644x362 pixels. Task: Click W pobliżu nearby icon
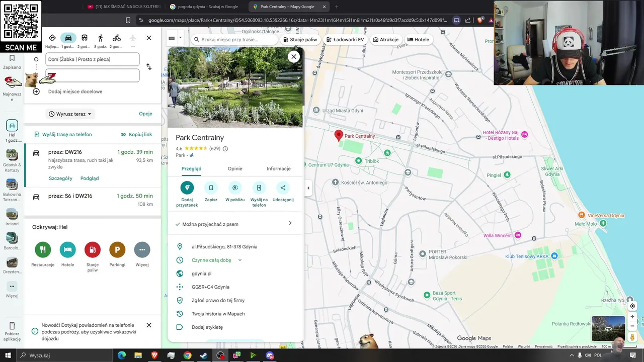(x=235, y=188)
